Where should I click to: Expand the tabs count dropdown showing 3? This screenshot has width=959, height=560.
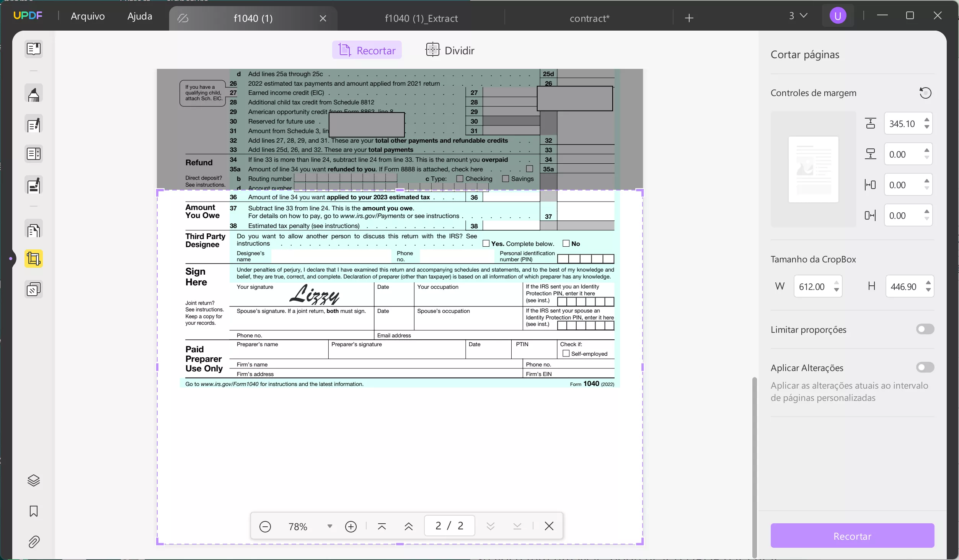797,16
